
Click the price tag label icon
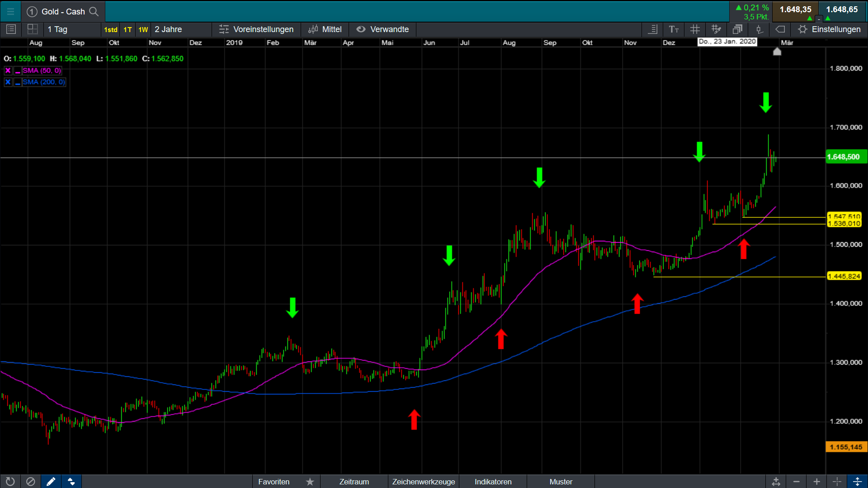click(x=780, y=29)
